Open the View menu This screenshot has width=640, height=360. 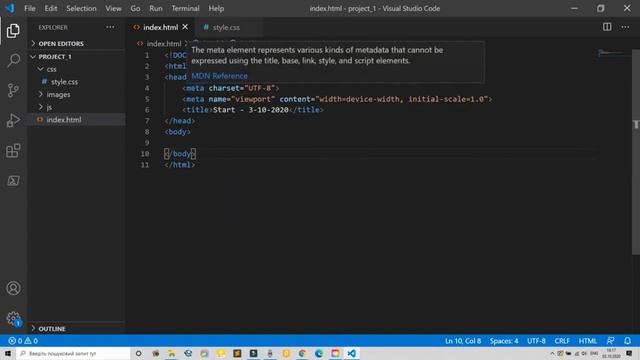(113, 8)
